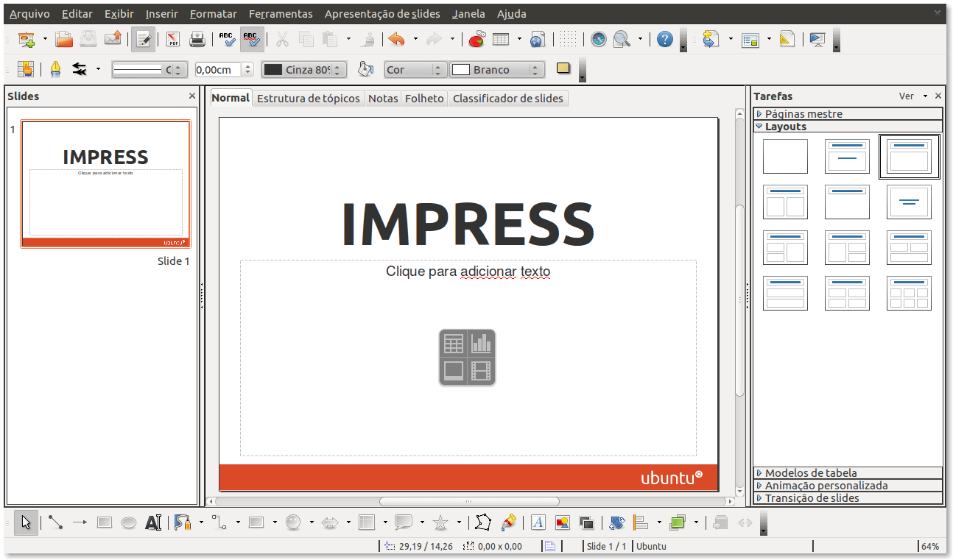953x560 pixels.
Task: Toggle the display grid
Action: pos(568,40)
